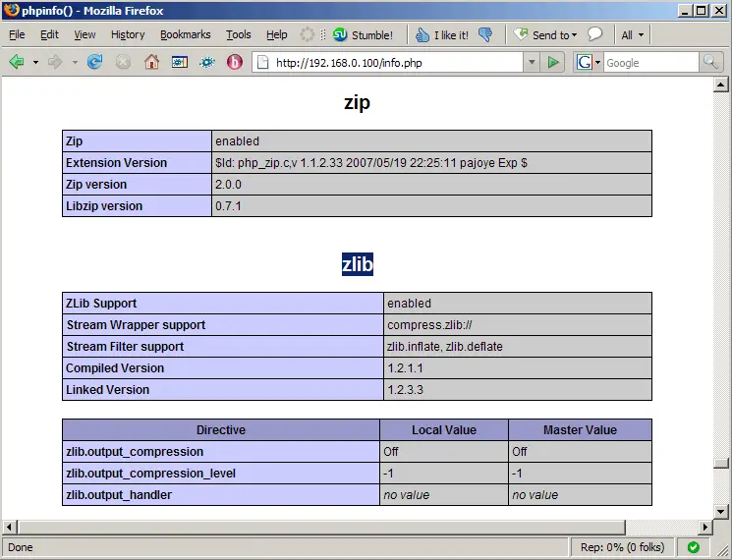
Task: Open the History menu
Action: click(128, 34)
